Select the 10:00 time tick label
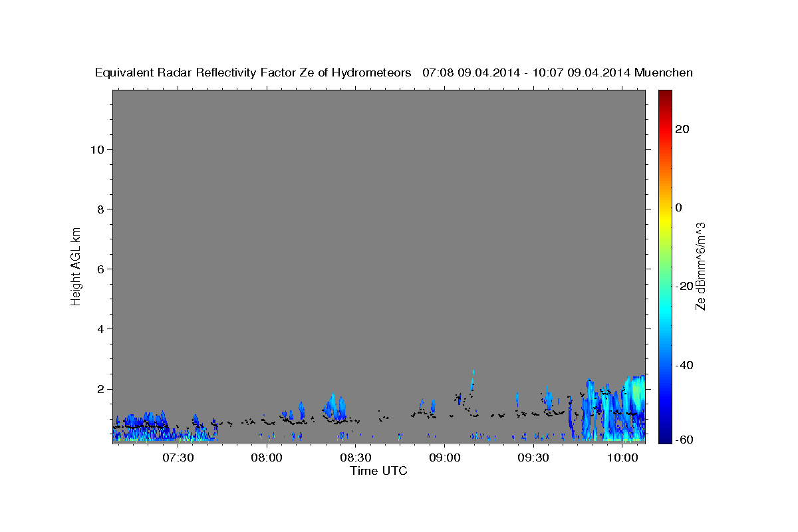The width and height of the screenshot is (798, 532). [622, 458]
